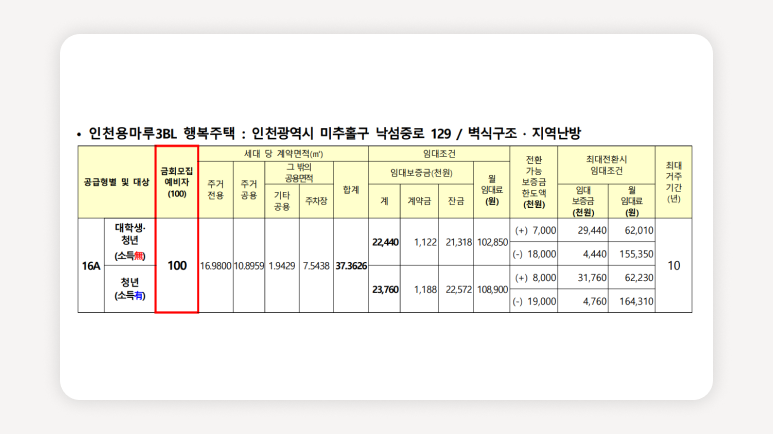Image resolution: width=773 pixels, height=434 pixels.
Task: Click the (+) 7,000 conversion limit cell
Action: tap(535, 230)
